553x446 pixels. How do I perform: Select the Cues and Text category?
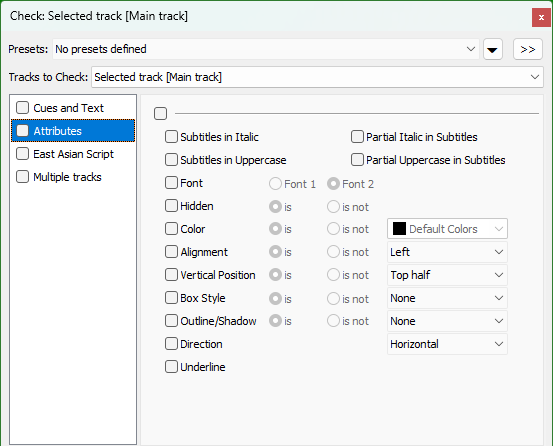tap(68, 108)
